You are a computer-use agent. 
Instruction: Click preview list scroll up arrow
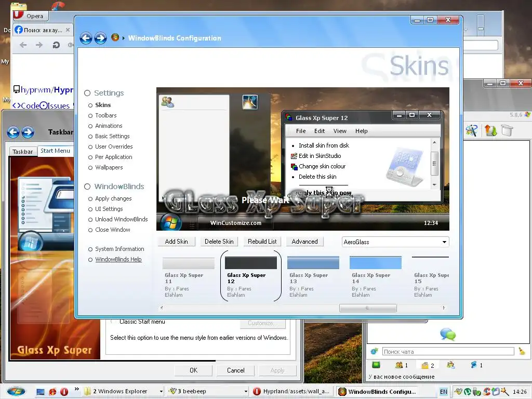[435, 142]
